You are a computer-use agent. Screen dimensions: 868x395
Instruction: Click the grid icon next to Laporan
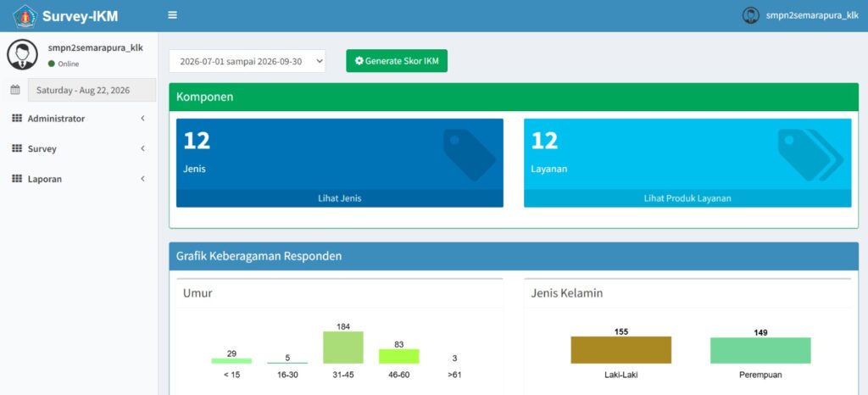tap(17, 179)
